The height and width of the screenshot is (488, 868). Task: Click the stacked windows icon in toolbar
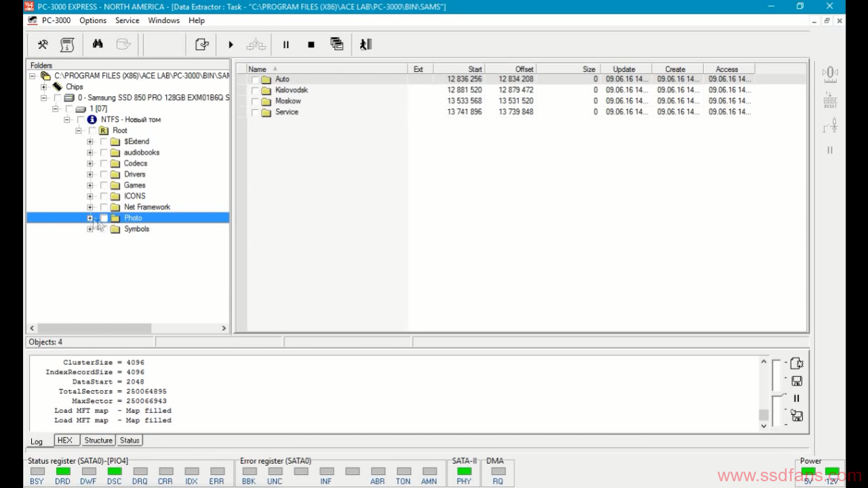[337, 44]
